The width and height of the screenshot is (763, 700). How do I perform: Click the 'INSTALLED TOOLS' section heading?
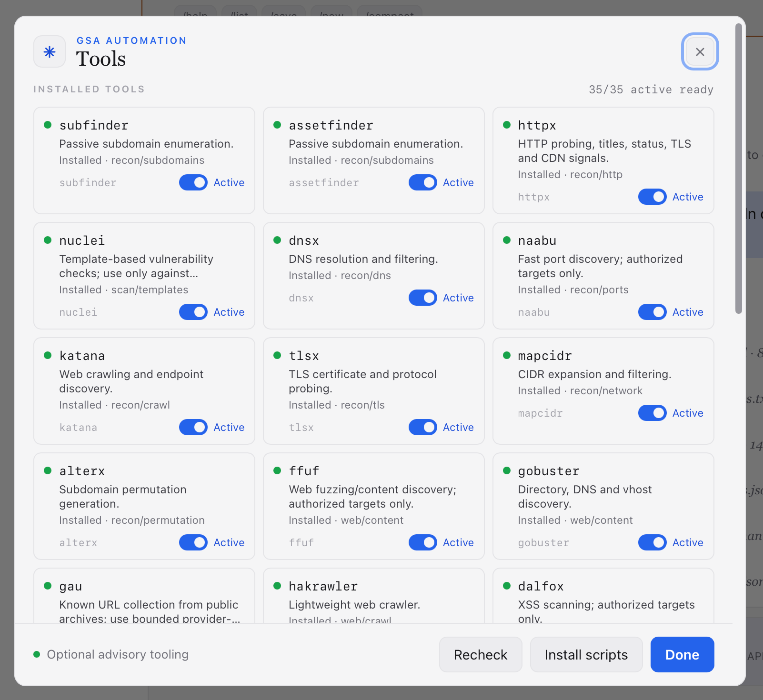tap(89, 89)
